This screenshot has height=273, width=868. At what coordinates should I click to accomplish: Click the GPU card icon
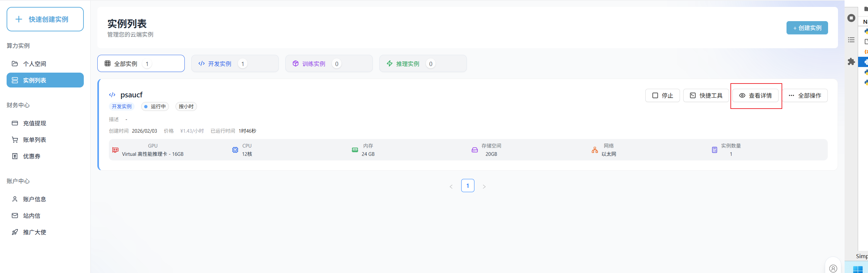pos(115,150)
